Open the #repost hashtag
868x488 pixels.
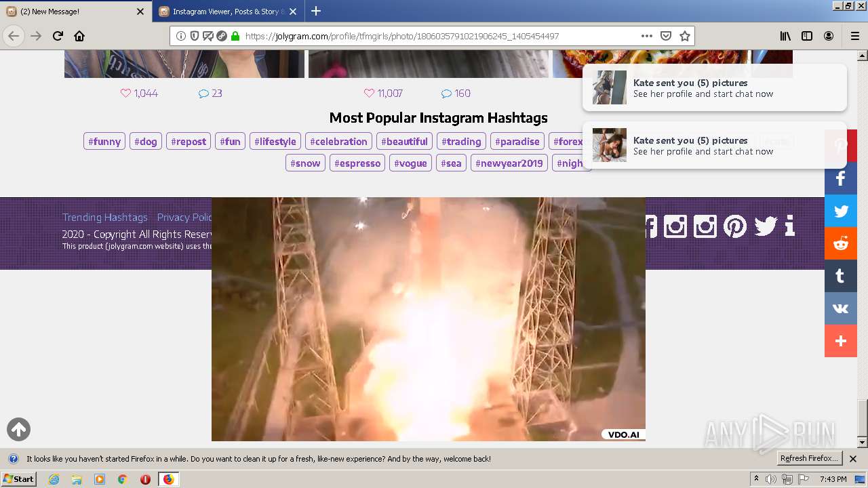[189, 142]
